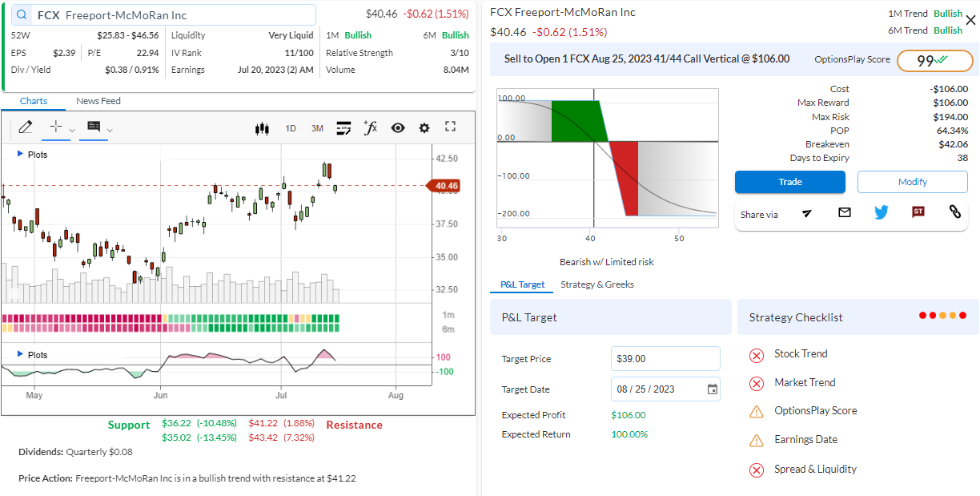Select the pencil drawing tool
The image size is (980, 496).
(x=26, y=127)
